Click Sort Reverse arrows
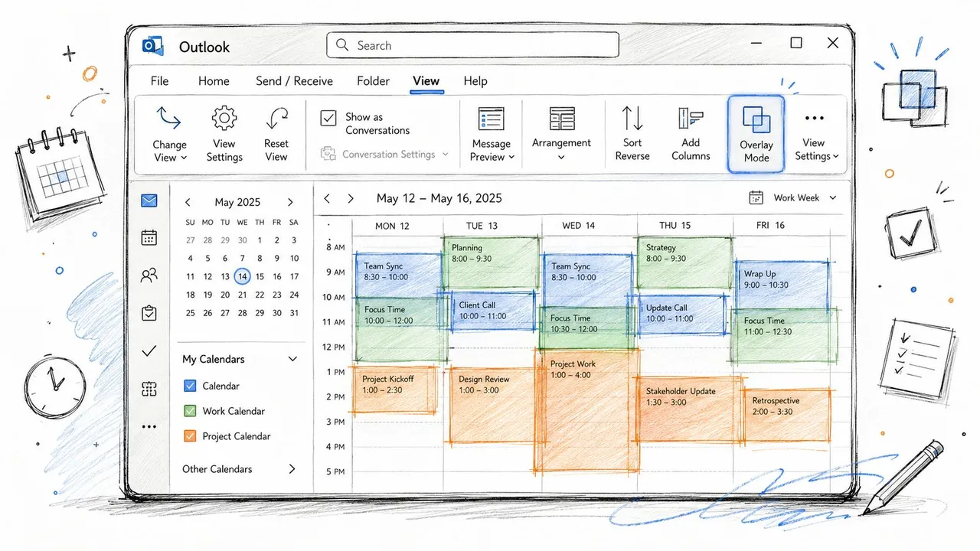 point(632,119)
